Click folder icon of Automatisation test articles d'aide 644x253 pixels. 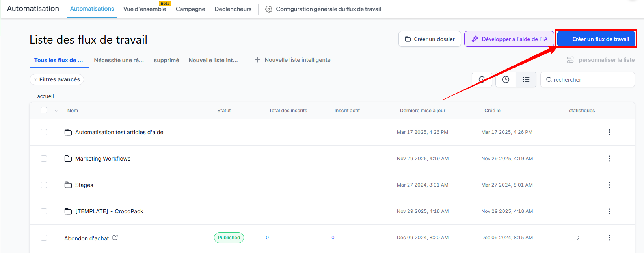(68, 132)
